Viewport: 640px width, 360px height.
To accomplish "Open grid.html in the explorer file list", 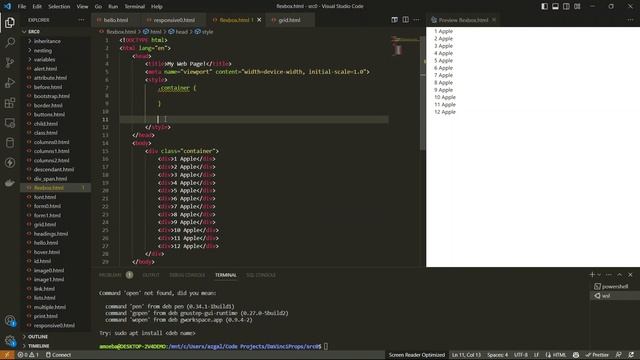I will point(45,224).
